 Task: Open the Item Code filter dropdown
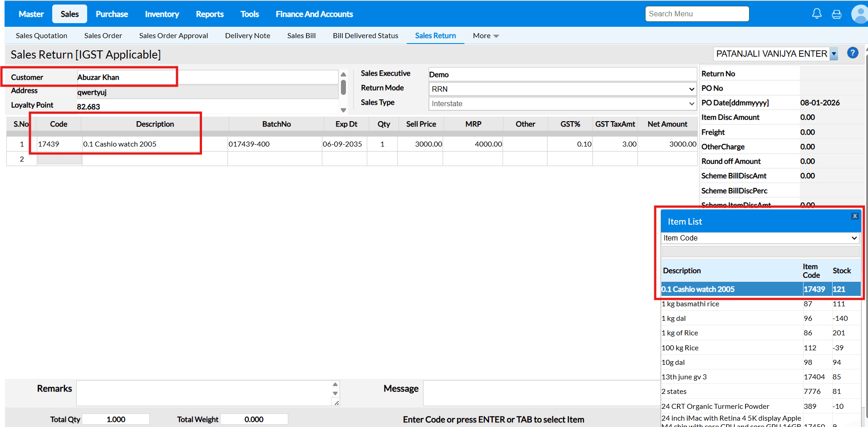click(x=760, y=238)
